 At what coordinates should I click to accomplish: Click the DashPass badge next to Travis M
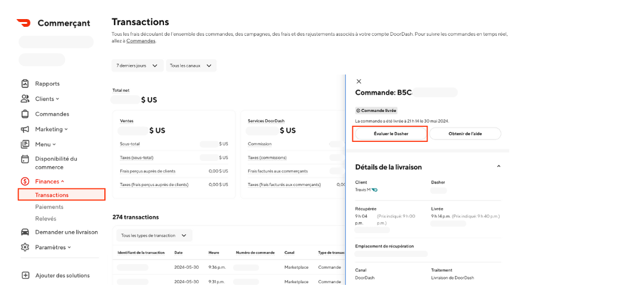coord(375,190)
